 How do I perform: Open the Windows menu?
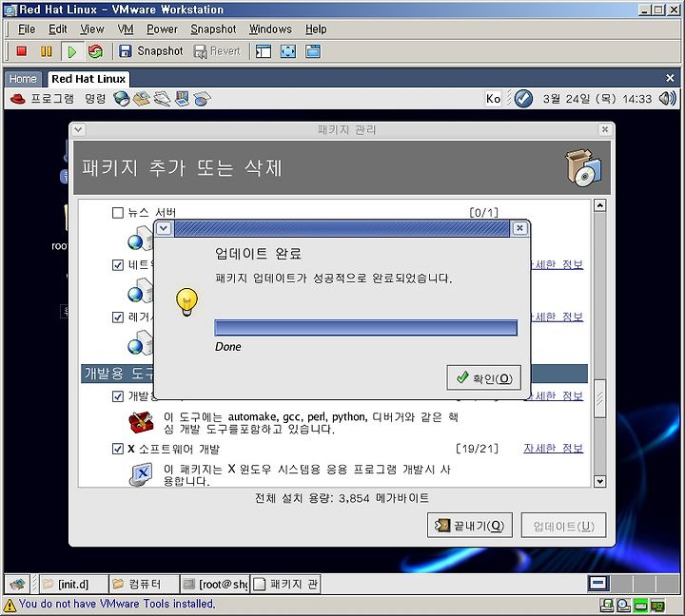270,29
